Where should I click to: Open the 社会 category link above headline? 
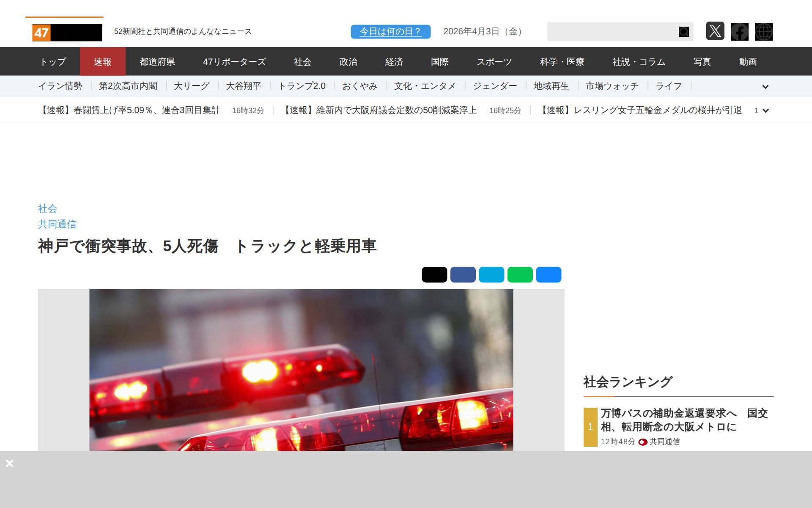47,208
